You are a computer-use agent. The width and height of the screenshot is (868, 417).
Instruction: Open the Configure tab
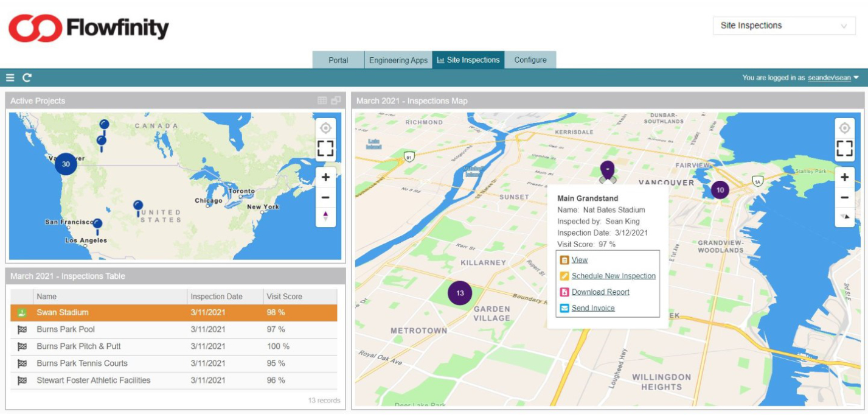pos(531,60)
